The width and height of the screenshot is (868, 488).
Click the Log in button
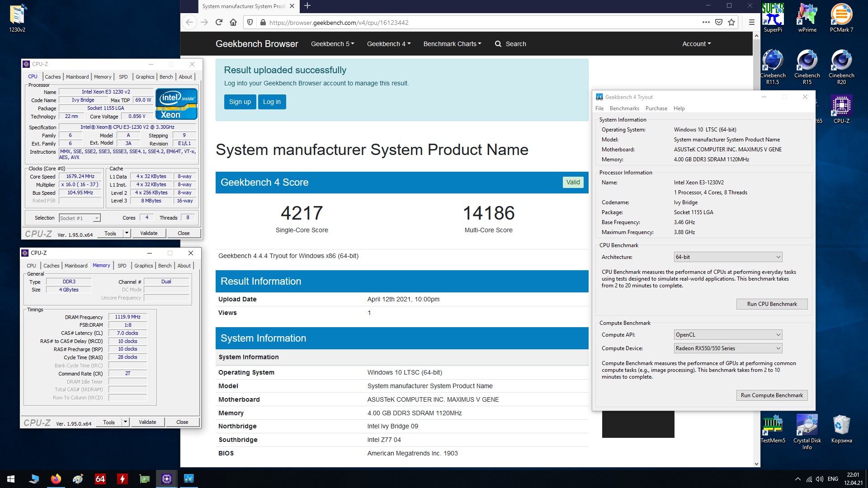[272, 102]
